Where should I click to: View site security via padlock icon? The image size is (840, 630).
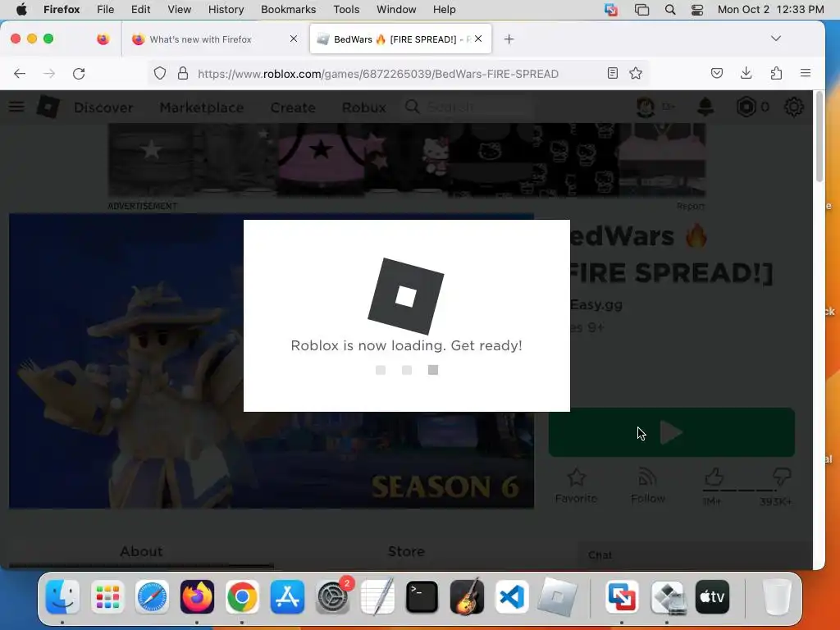[x=183, y=73]
